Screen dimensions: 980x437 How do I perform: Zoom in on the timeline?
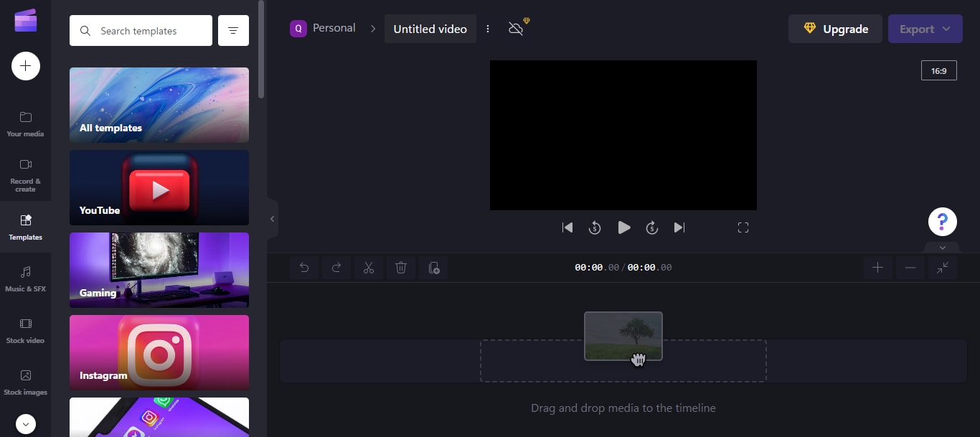(x=877, y=268)
